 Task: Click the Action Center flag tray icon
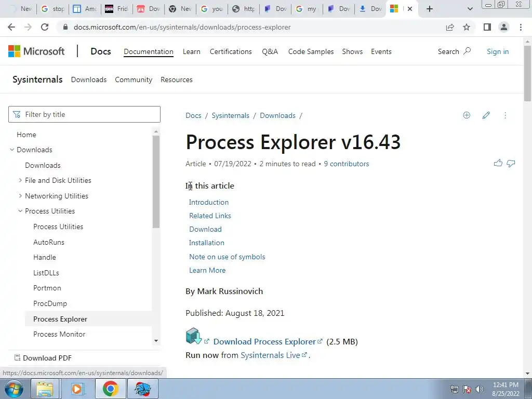pyautogui.click(x=467, y=389)
